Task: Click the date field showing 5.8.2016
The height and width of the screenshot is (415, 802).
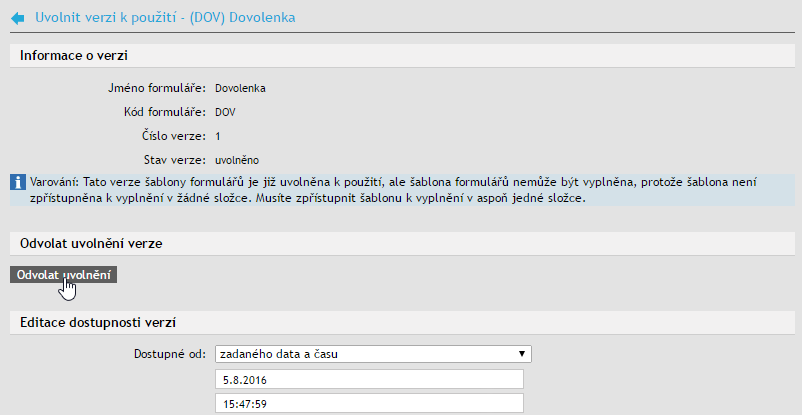Action: pos(369,380)
